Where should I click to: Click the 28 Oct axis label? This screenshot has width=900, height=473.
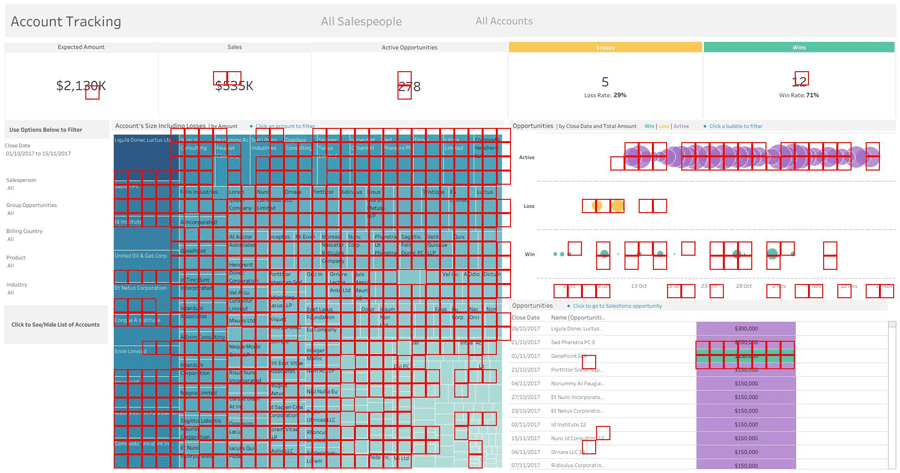[x=744, y=286]
